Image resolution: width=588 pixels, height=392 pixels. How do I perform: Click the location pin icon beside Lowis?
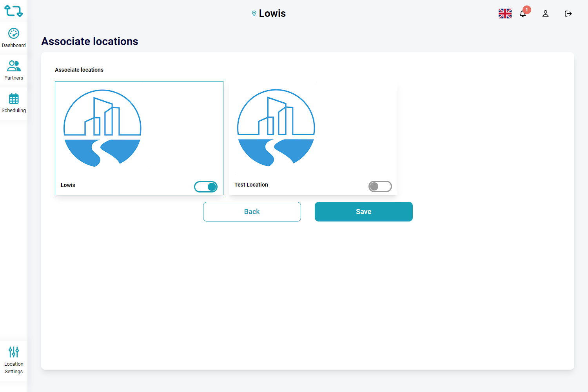coord(254,13)
